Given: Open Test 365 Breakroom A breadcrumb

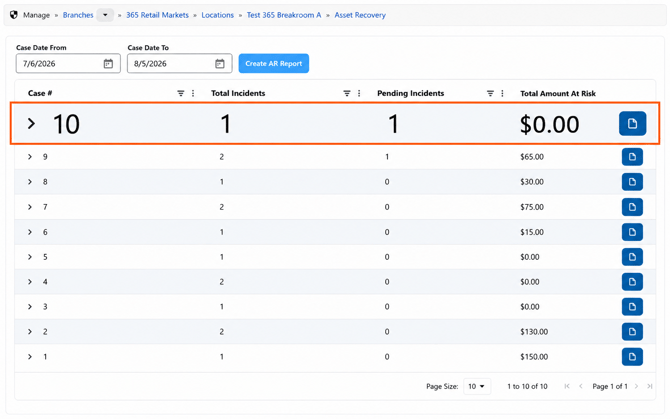Looking at the screenshot, I should point(284,15).
